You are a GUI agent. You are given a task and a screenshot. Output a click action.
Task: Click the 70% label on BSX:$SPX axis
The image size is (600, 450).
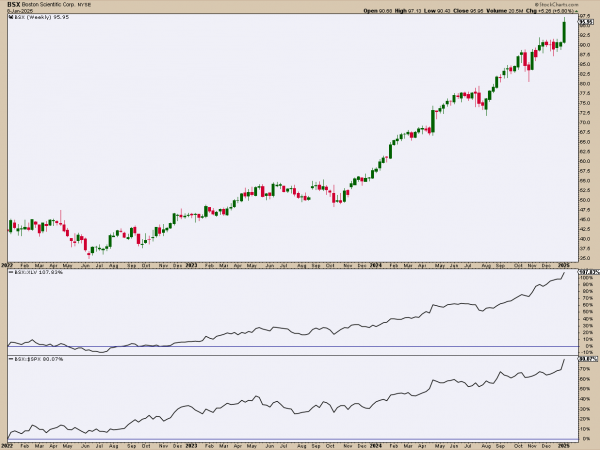click(584, 369)
